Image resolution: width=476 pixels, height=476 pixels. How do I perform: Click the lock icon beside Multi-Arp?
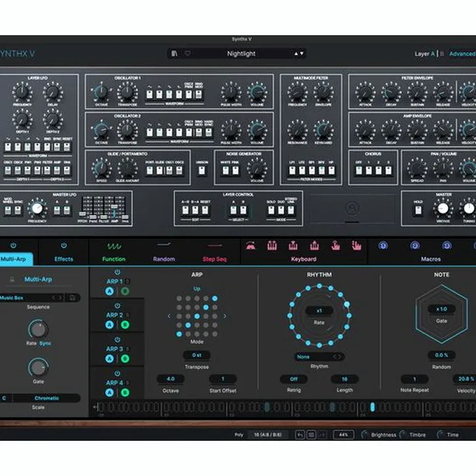click(x=12, y=279)
